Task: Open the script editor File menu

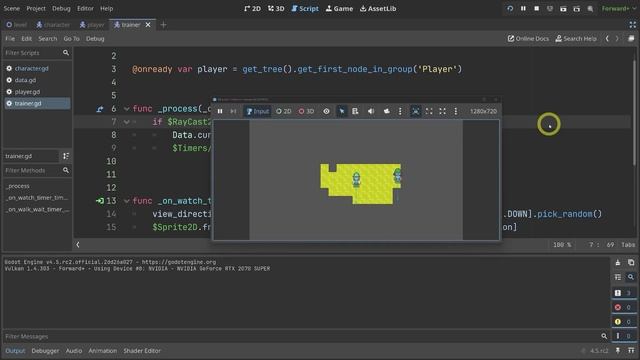Action: point(10,39)
